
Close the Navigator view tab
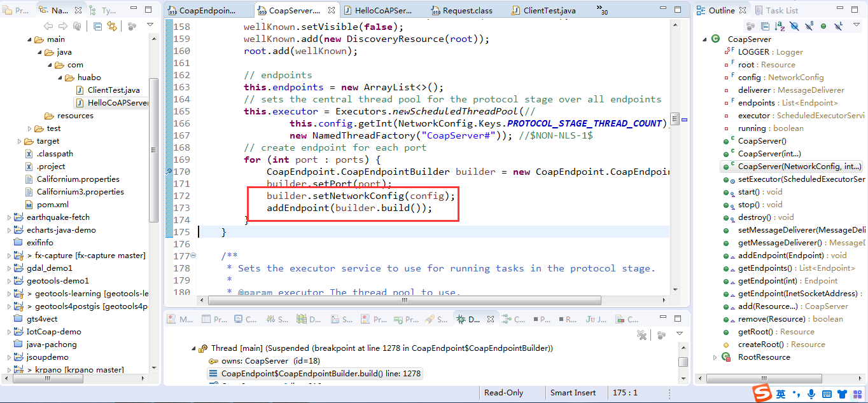[x=79, y=11]
